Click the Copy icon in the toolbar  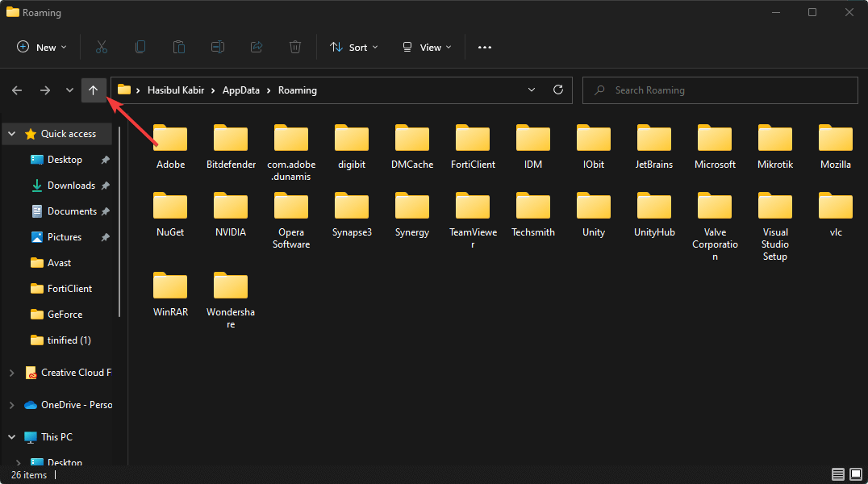[x=140, y=47]
